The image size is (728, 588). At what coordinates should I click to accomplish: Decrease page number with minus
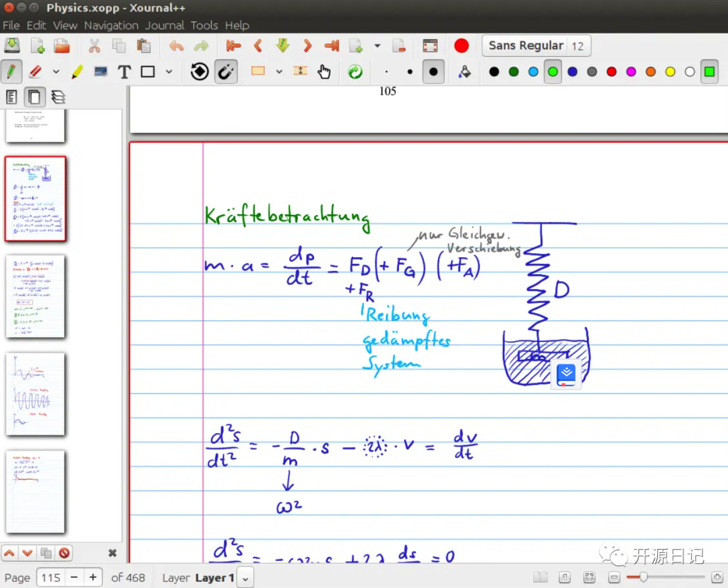coord(74,578)
